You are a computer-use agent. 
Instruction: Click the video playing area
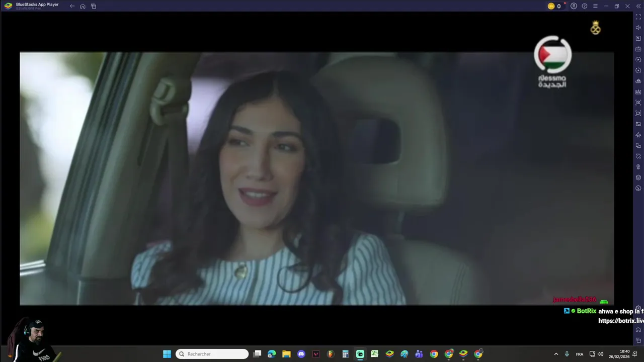(316, 178)
